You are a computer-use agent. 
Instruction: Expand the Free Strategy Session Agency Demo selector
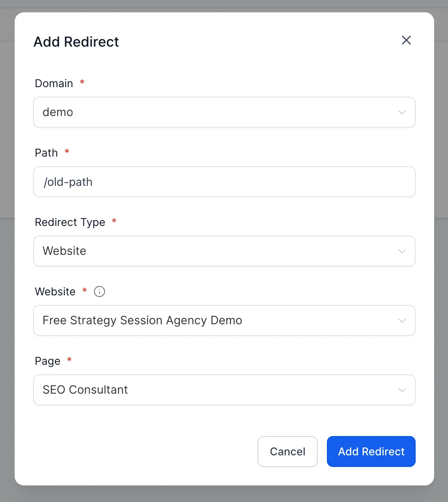(x=216, y=320)
